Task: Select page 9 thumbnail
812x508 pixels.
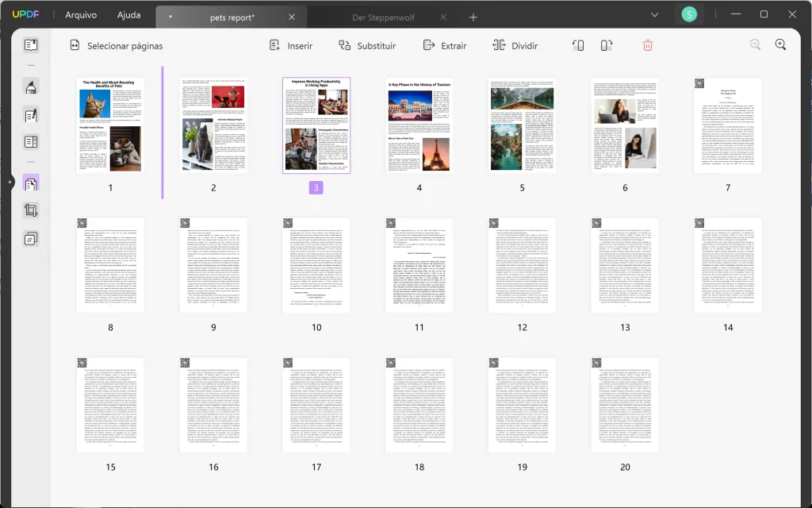Action: point(213,265)
